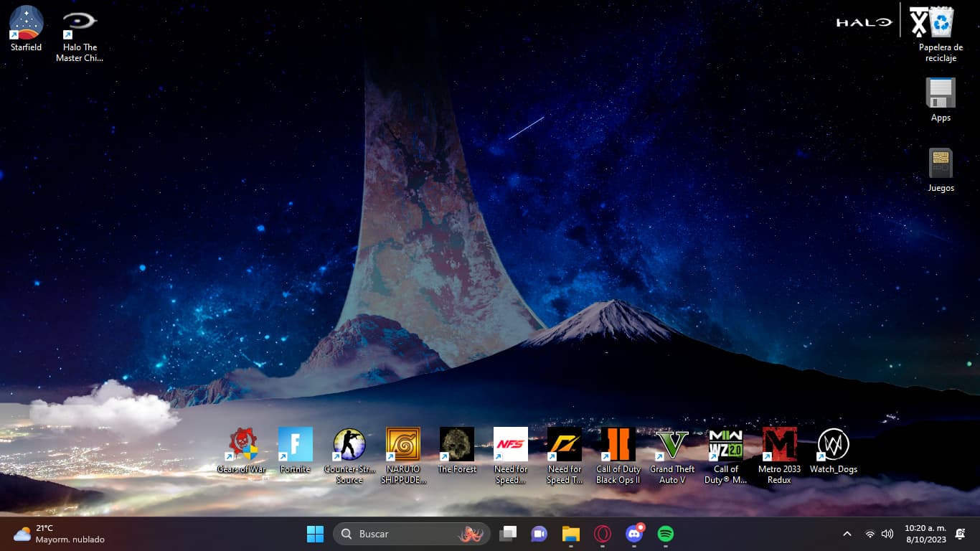Open Spotify from the taskbar

(665, 534)
